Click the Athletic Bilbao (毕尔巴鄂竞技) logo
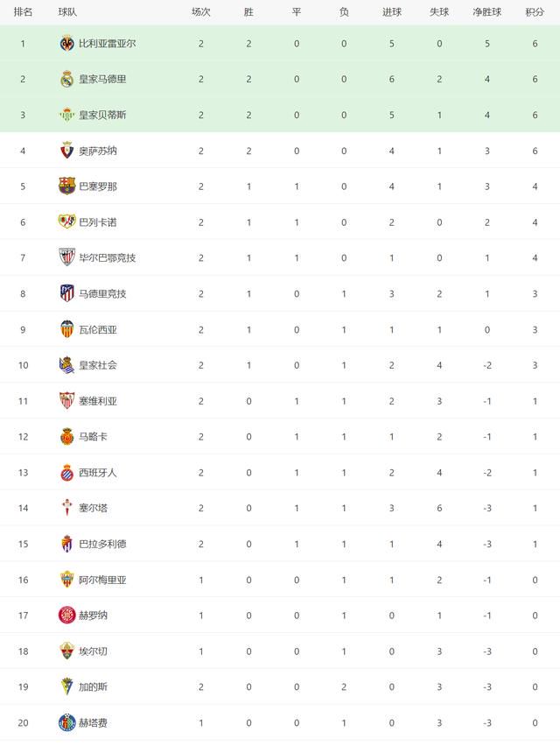 (67, 257)
